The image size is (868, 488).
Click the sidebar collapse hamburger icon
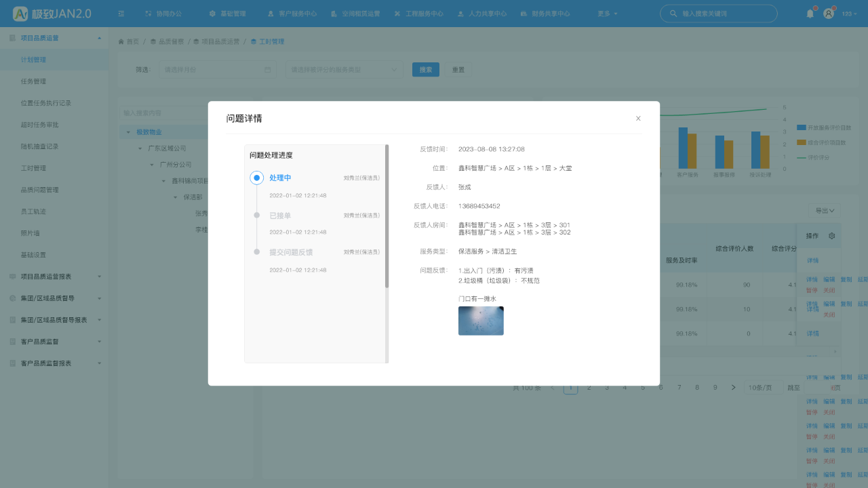point(121,14)
